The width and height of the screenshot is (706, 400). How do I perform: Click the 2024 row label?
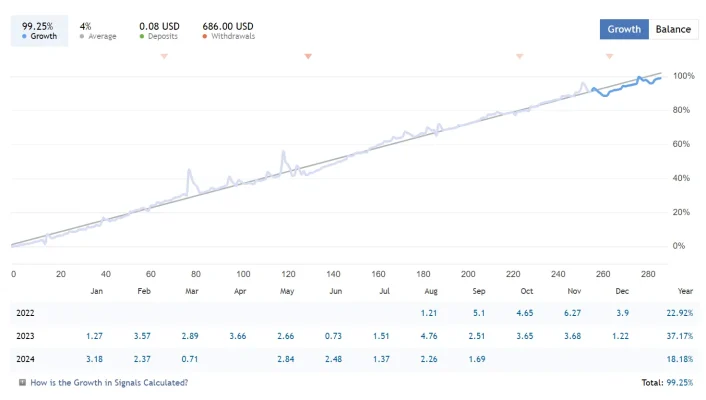click(25, 359)
